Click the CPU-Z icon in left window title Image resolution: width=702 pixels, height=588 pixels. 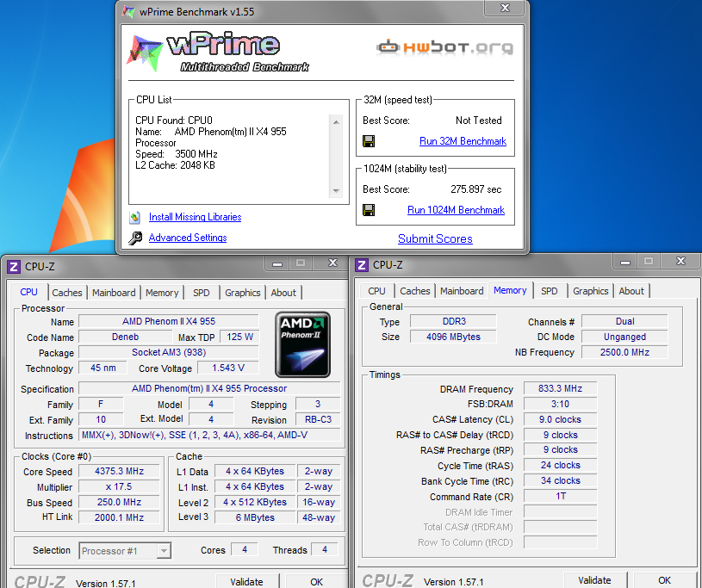14,267
